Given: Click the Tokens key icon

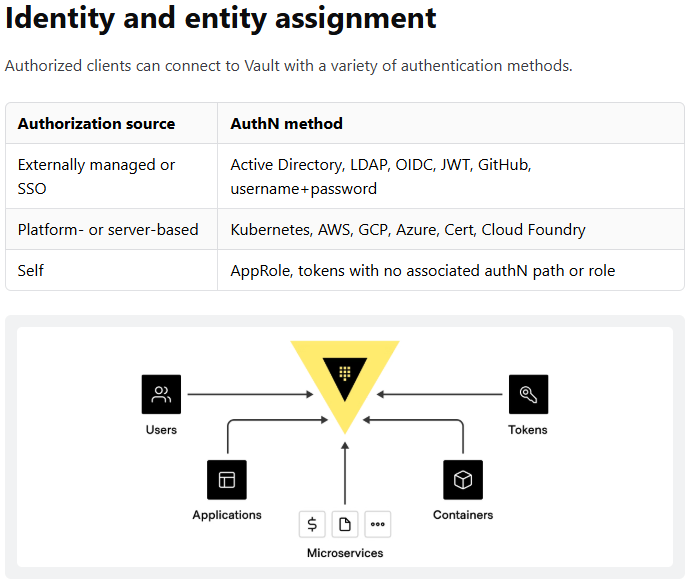Looking at the screenshot, I should (x=528, y=394).
